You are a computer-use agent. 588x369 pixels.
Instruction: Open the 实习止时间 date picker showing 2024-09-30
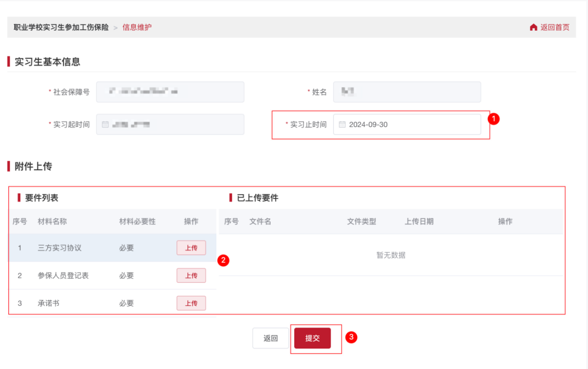407,125
